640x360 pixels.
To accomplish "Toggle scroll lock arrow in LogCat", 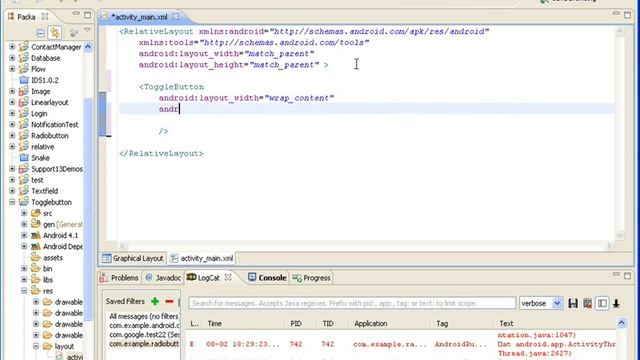I will coord(616,303).
